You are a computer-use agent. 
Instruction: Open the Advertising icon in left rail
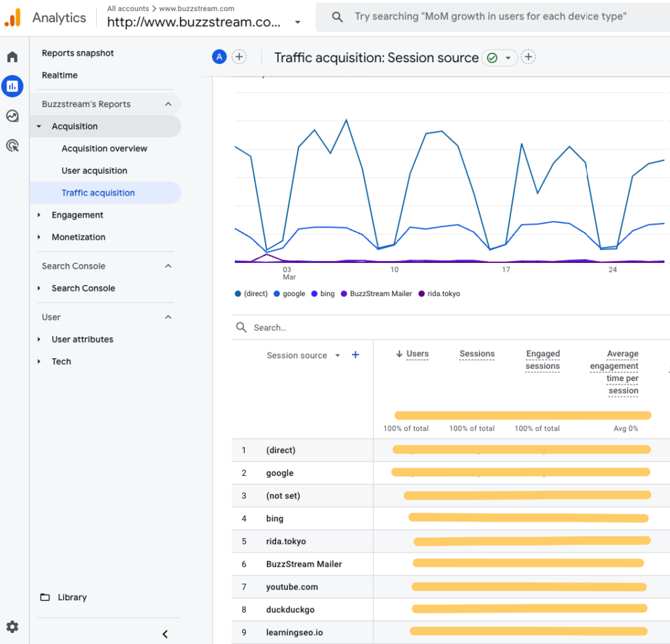(12, 146)
